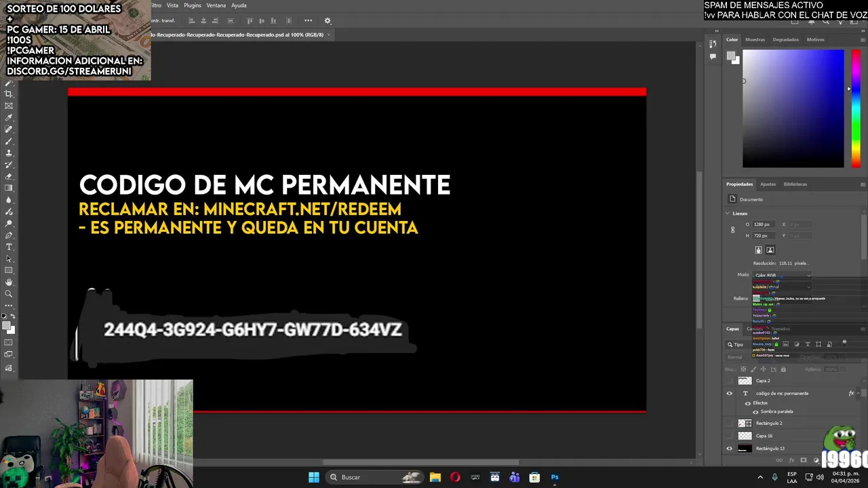This screenshot has height=488, width=868.
Task: Select the Path Selection tool
Action: coord(9,259)
